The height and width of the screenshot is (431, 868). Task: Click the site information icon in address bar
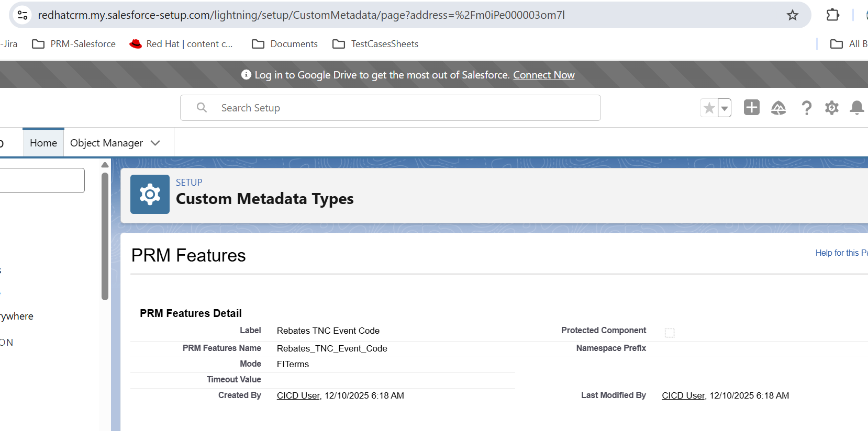pyautogui.click(x=23, y=15)
